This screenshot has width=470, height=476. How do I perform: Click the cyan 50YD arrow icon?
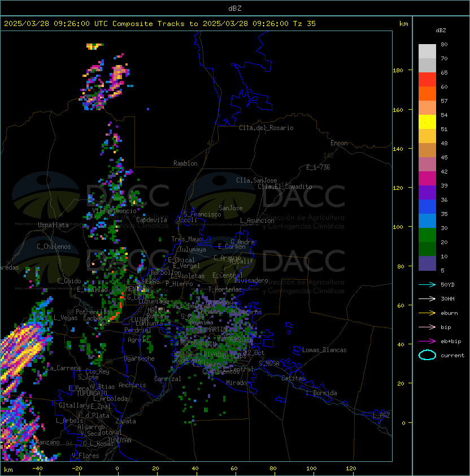(x=427, y=284)
